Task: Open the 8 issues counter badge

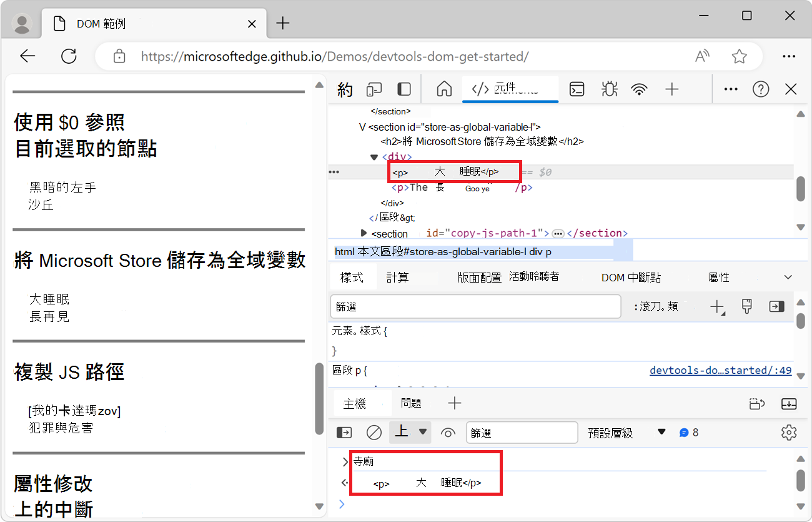Action: pos(689,433)
